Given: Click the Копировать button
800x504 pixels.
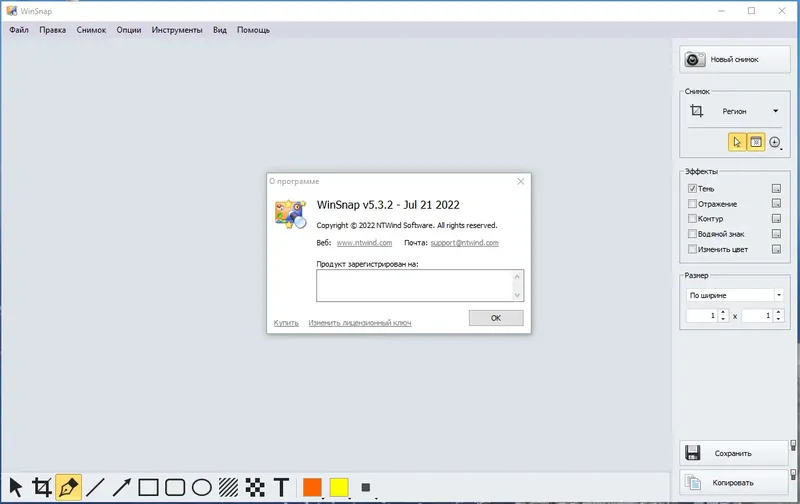Looking at the screenshot, I should tap(734, 483).
